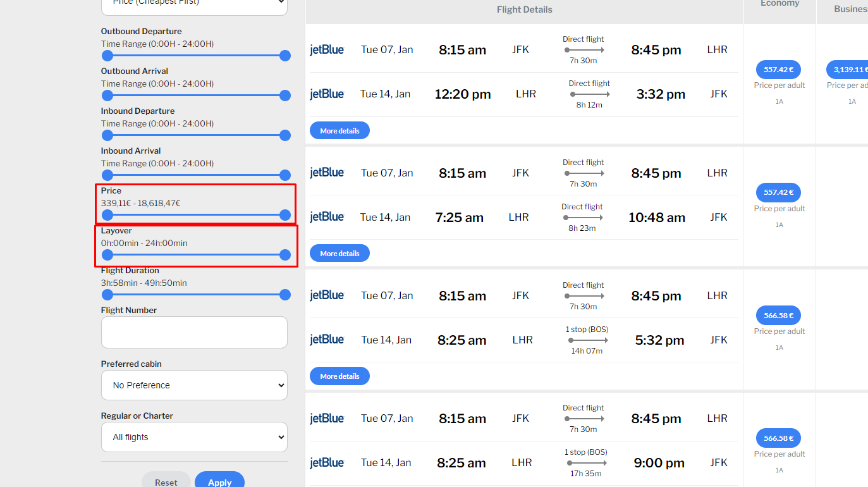
Task: Click jetBlue logo on the 14h 07m flight row
Action: pos(327,339)
